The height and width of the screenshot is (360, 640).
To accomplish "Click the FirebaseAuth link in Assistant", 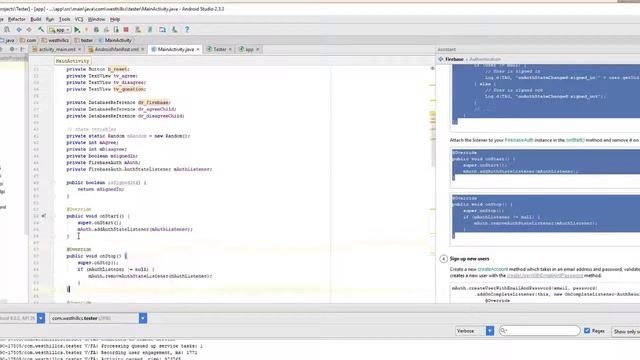I will [x=519, y=140].
